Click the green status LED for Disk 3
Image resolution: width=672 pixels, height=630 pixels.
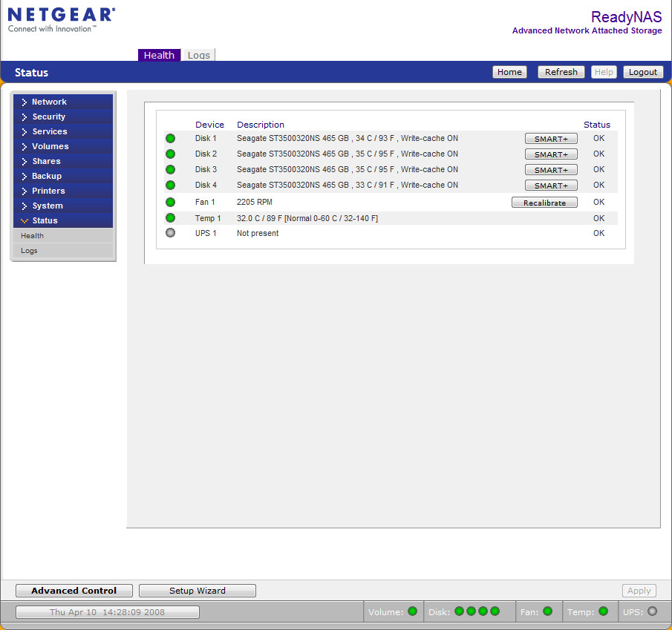pos(170,170)
